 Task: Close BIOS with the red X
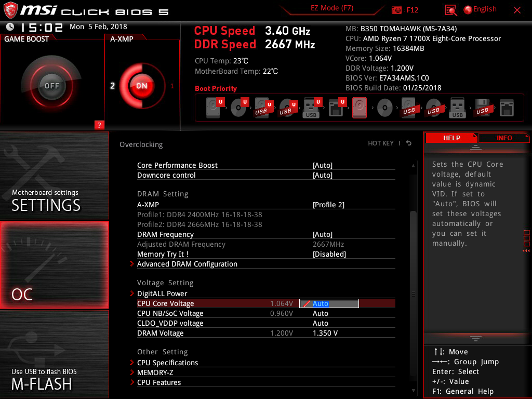pos(517,10)
